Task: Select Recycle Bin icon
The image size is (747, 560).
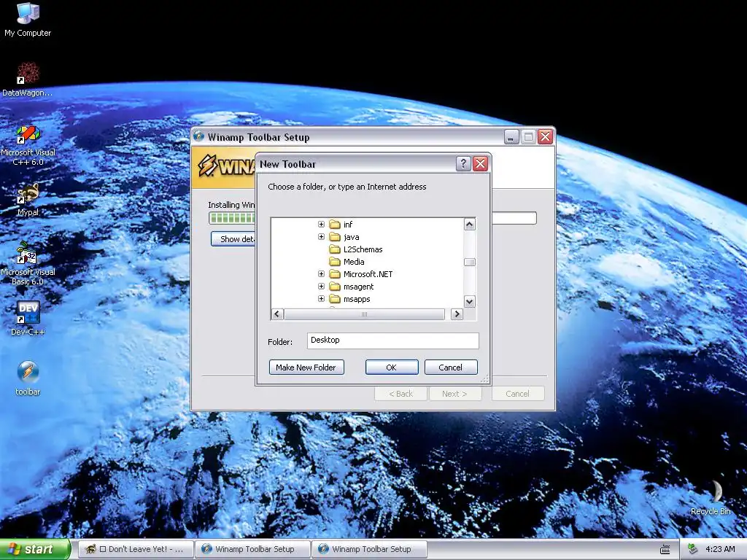Action: click(x=711, y=497)
